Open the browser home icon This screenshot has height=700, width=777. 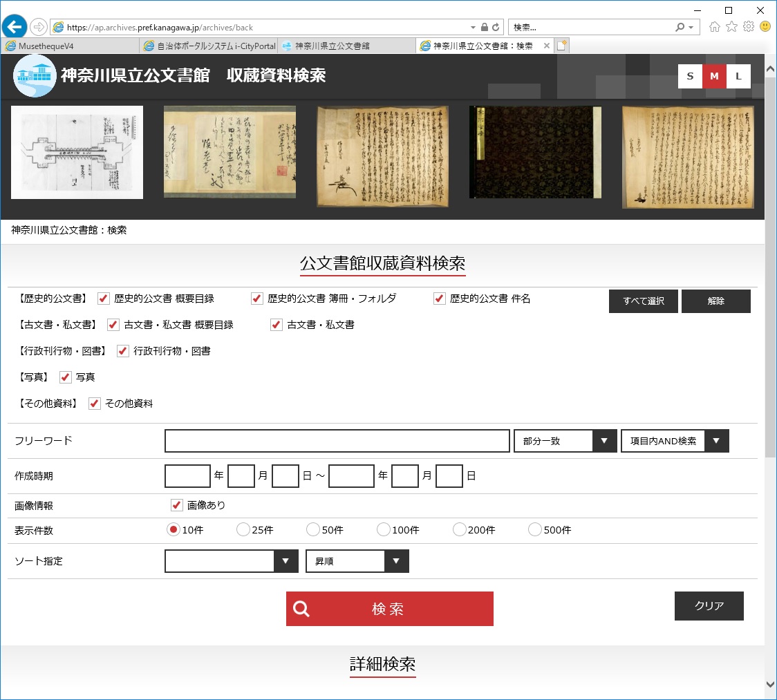point(714,27)
